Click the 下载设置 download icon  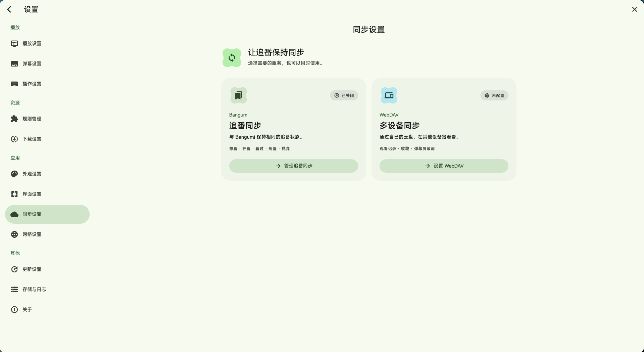pos(14,139)
